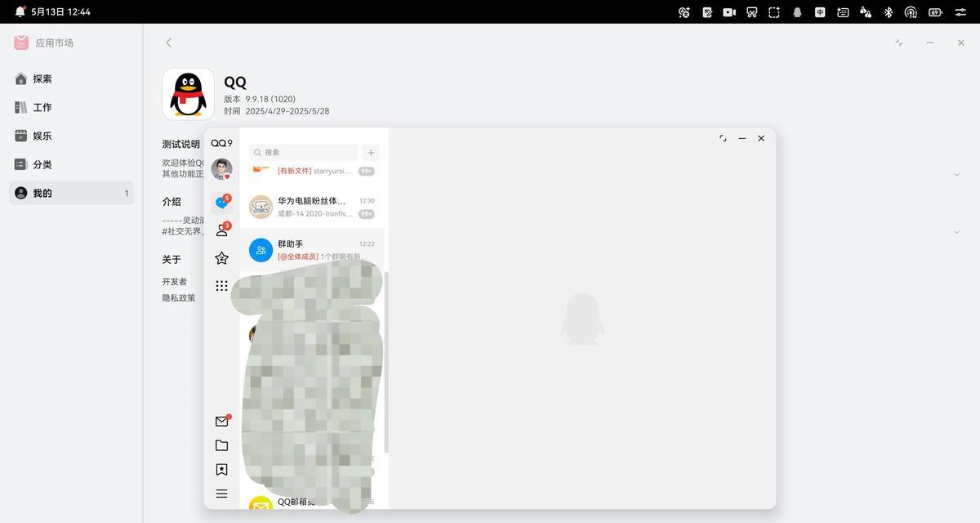Click the App Market window shrink icon
Viewport: 980px width, 523px height.
point(899,42)
